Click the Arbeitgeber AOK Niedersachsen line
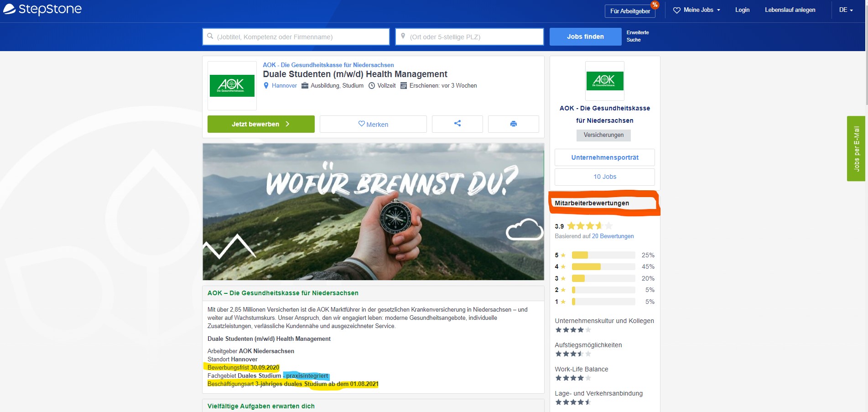This screenshot has width=868, height=412. coord(251,351)
